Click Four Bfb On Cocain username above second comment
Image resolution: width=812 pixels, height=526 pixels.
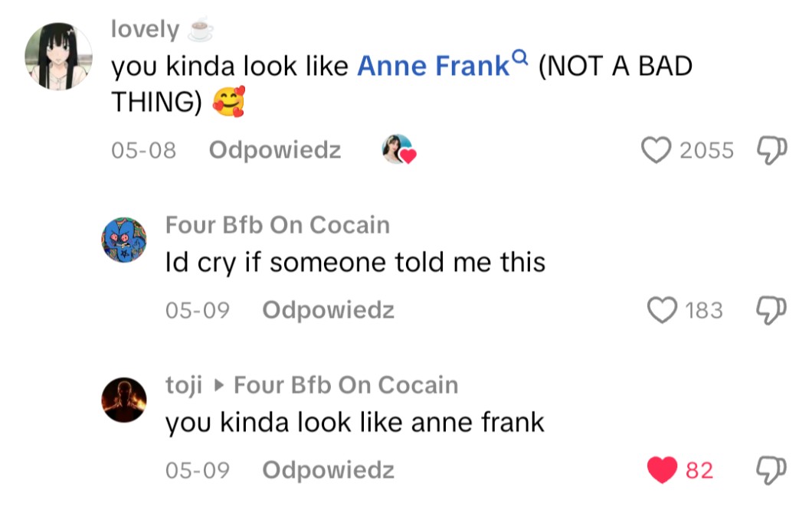pyautogui.click(x=277, y=225)
